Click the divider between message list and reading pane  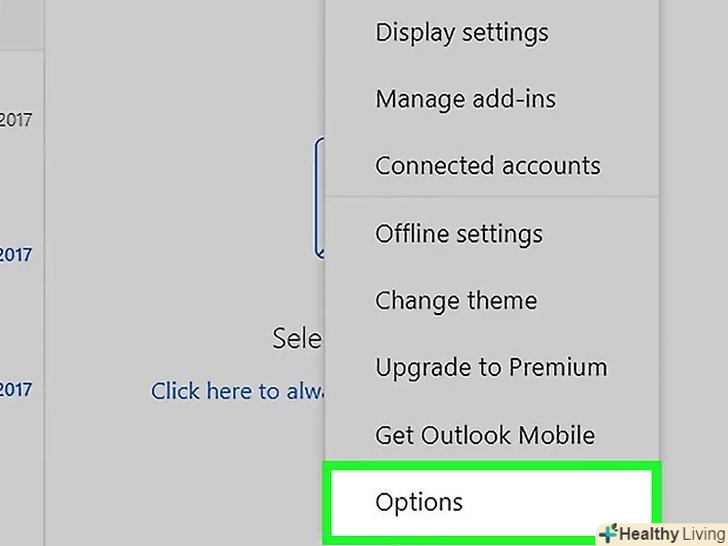click(44, 300)
